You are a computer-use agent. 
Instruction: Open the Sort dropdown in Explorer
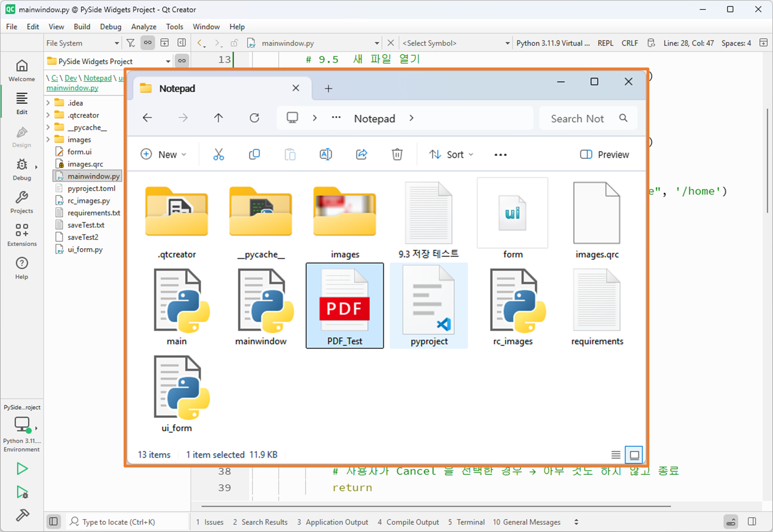point(451,155)
